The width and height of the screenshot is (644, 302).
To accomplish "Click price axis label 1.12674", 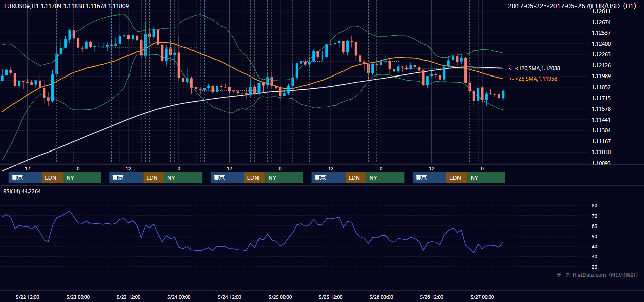I will (601, 22).
